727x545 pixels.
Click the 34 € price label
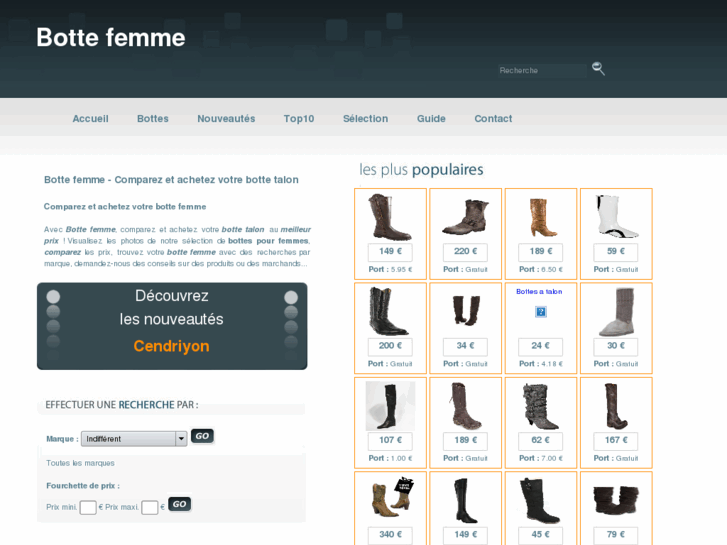465,346
